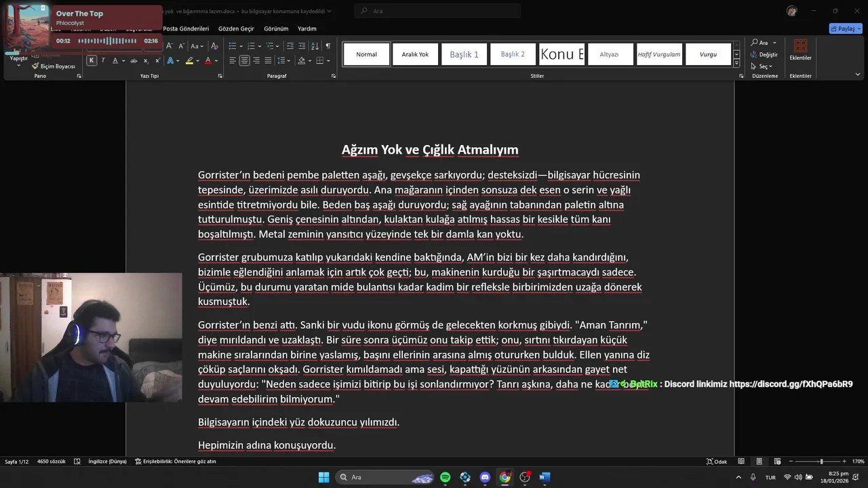The width and height of the screenshot is (868, 488).
Task: Open the Eklentiler add-ins button
Action: click(800, 50)
